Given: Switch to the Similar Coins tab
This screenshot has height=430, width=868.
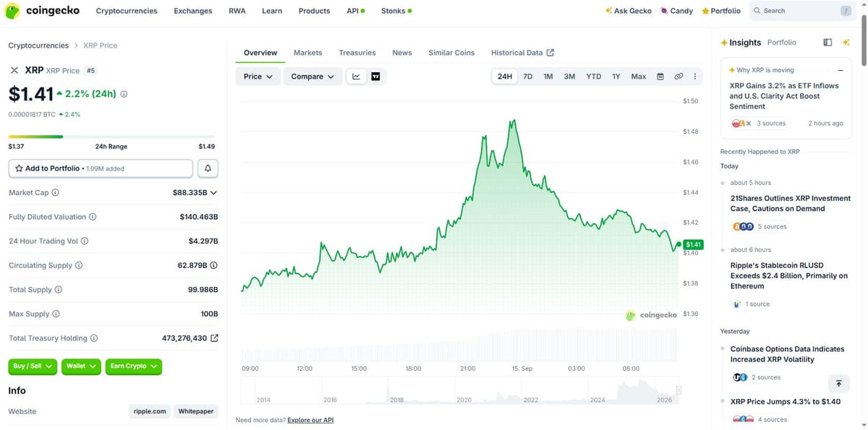Looking at the screenshot, I should pyautogui.click(x=451, y=53).
